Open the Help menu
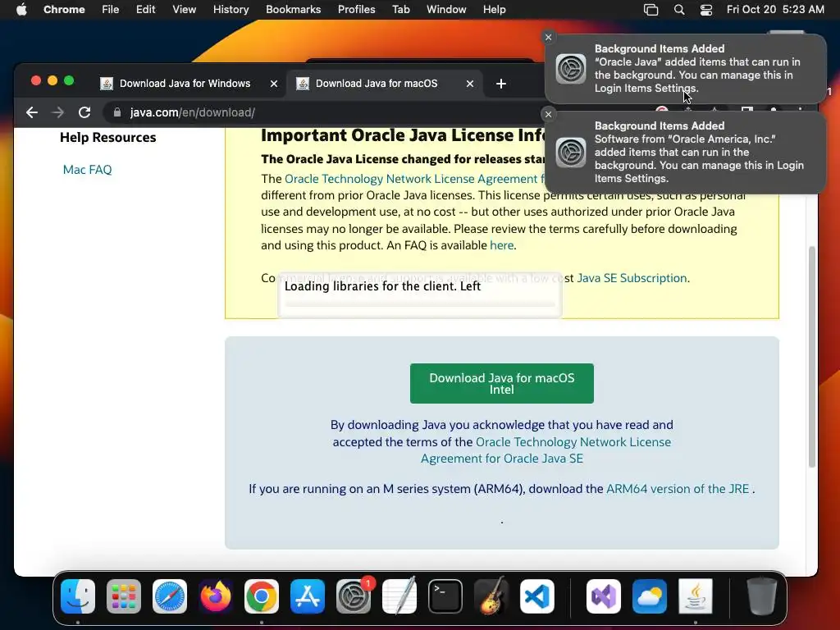 (494, 10)
